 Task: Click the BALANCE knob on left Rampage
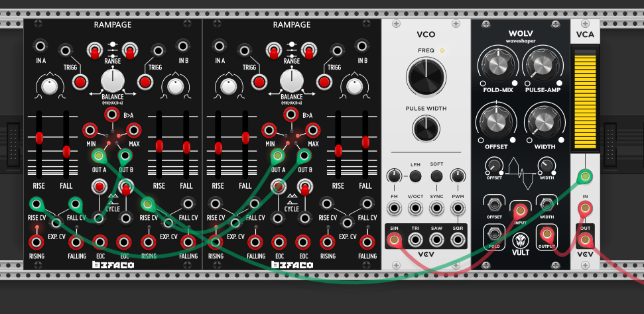point(113,80)
